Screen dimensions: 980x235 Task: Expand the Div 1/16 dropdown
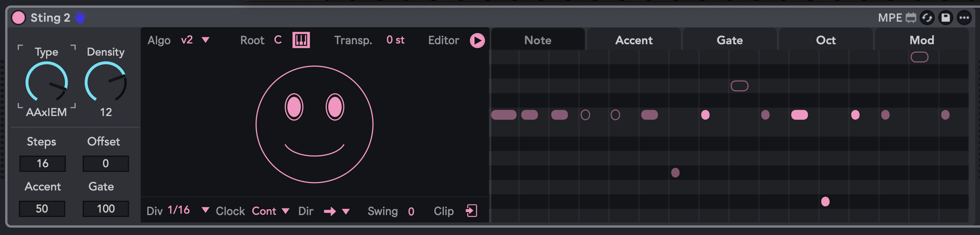205,210
